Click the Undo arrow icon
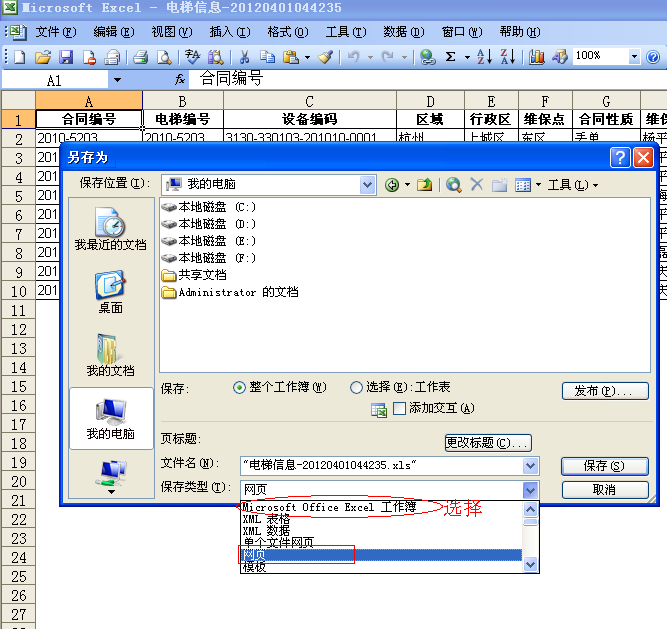Image resolution: width=667 pixels, height=629 pixels. (354, 57)
